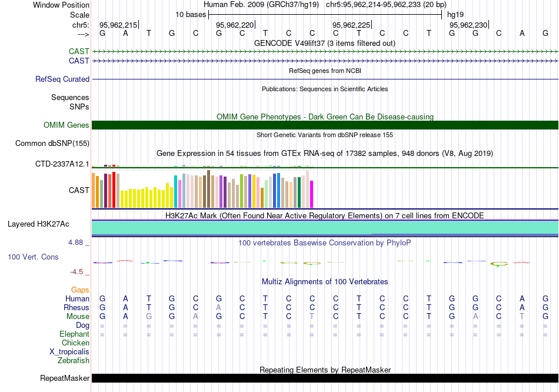Screen dimensions: 559x392
Task: Click the black RepeatMasker track bar
Action: pyautogui.click(x=325, y=378)
